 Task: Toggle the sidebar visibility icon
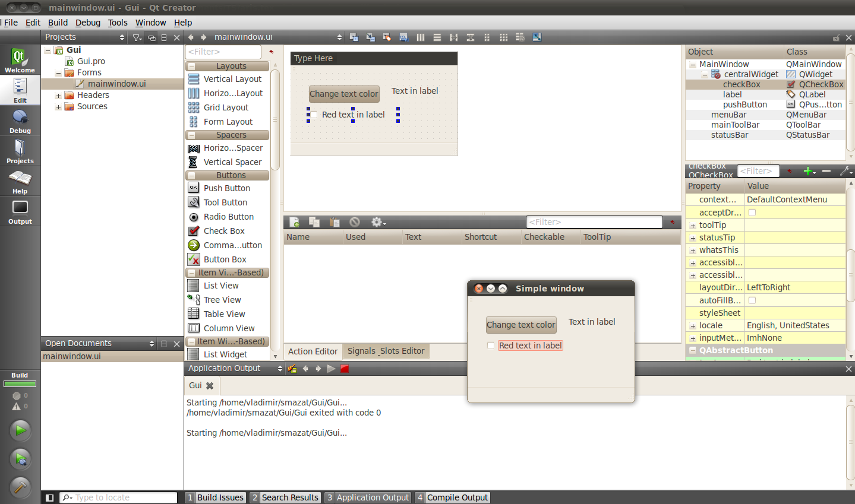[x=50, y=497]
